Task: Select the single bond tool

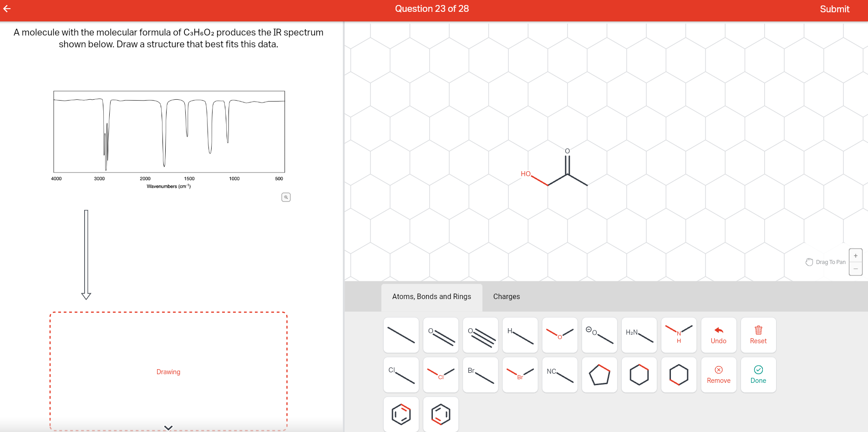Action: pos(401,335)
